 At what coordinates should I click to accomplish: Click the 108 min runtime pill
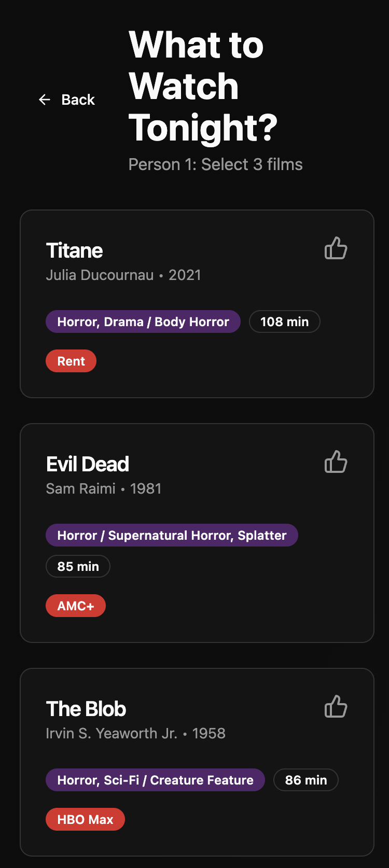point(284,321)
